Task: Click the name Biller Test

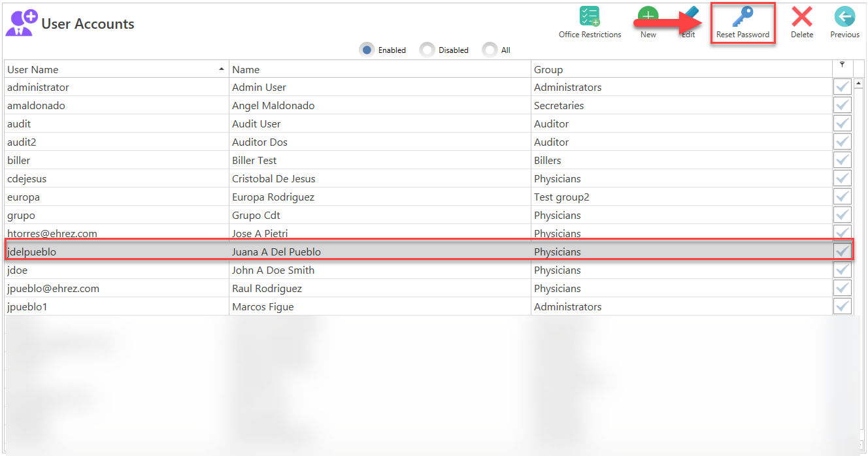Action: [254, 160]
